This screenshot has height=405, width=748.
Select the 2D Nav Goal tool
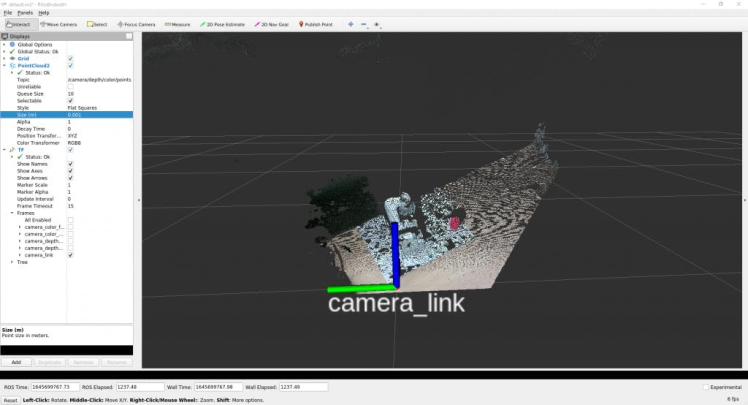pos(273,24)
